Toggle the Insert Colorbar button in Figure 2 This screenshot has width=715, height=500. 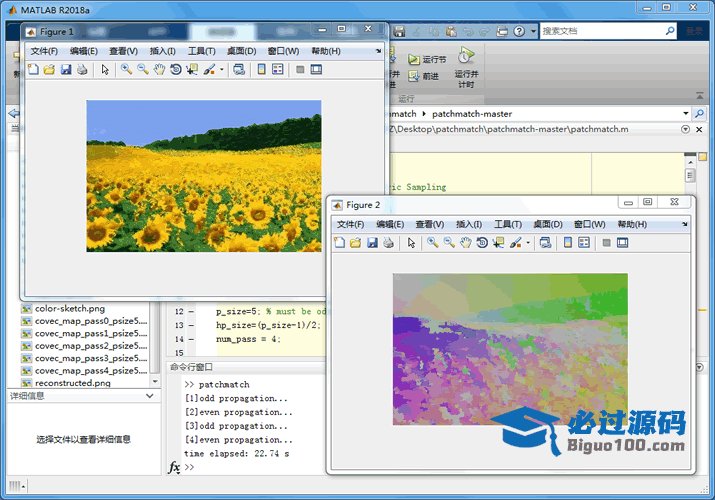point(567,243)
